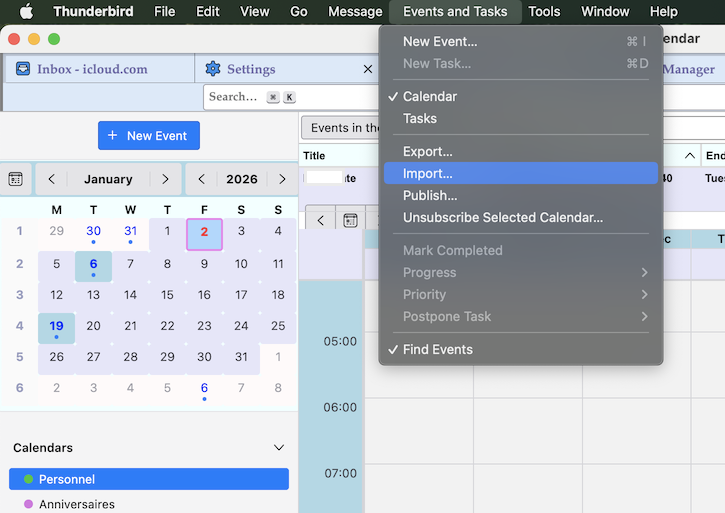Choose Unsubscribe Selected Calendar…
This screenshot has height=513, width=725.
tap(521, 217)
